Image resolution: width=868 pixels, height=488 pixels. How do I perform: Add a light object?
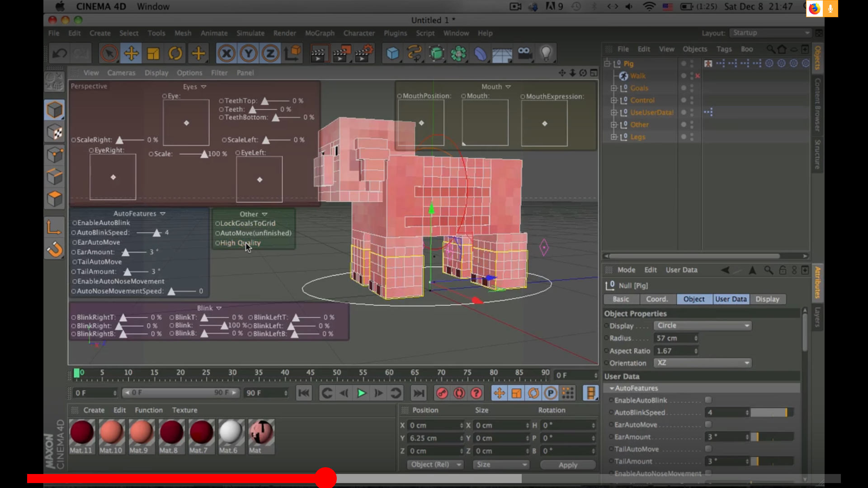(546, 53)
